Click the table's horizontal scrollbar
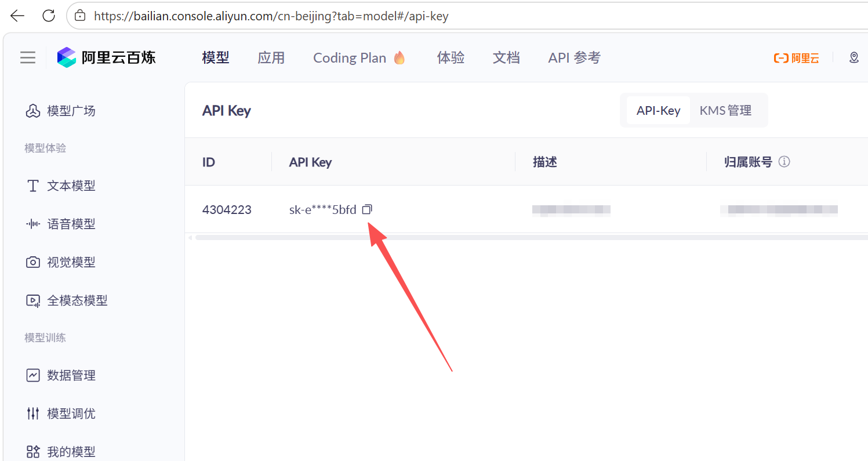 (x=531, y=237)
